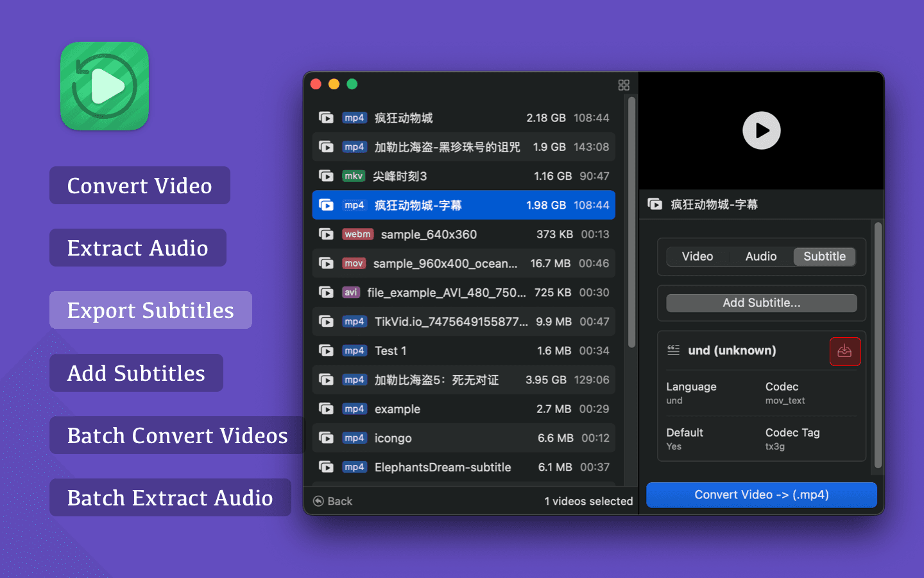
Task: Switch to the Audio tab
Action: pos(761,256)
